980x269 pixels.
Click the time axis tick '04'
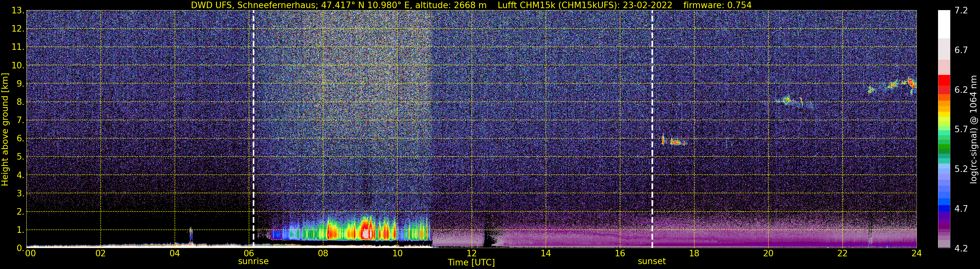point(175,253)
